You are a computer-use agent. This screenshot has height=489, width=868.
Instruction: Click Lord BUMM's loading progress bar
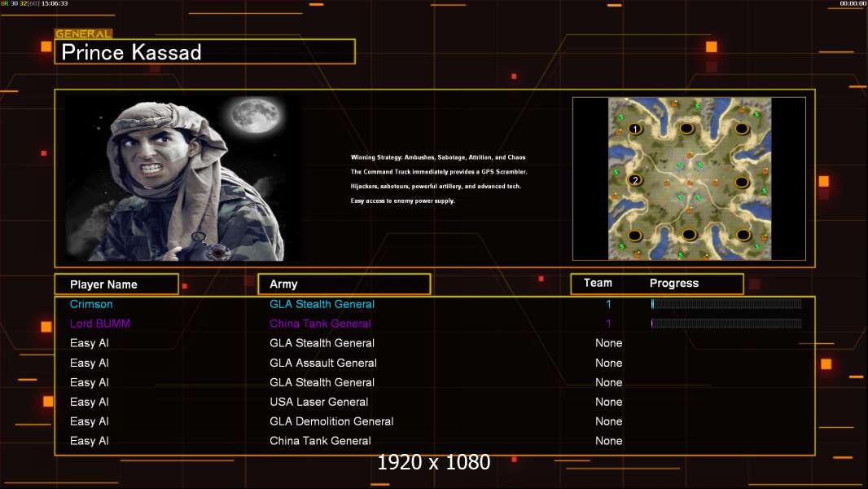point(726,324)
